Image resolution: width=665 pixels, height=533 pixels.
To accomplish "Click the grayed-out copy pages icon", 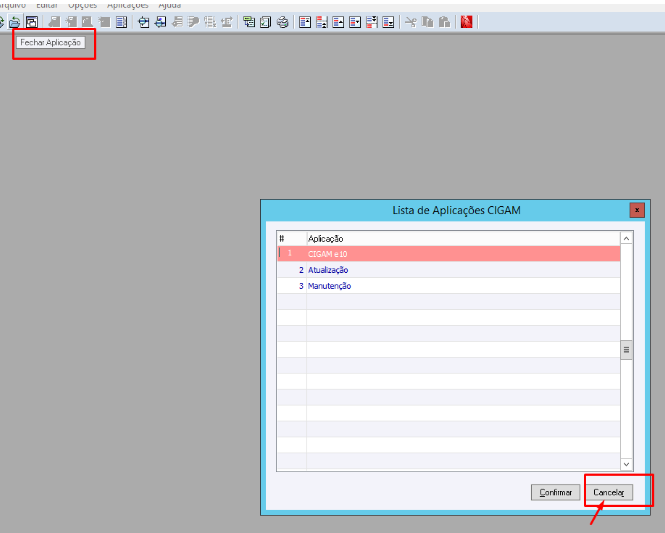I will (428, 22).
